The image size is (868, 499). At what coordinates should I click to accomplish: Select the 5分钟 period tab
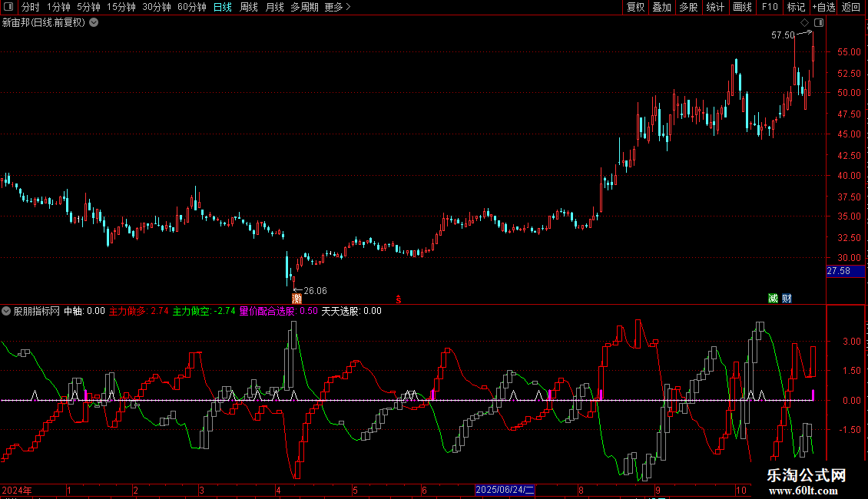[x=88, y=7]
